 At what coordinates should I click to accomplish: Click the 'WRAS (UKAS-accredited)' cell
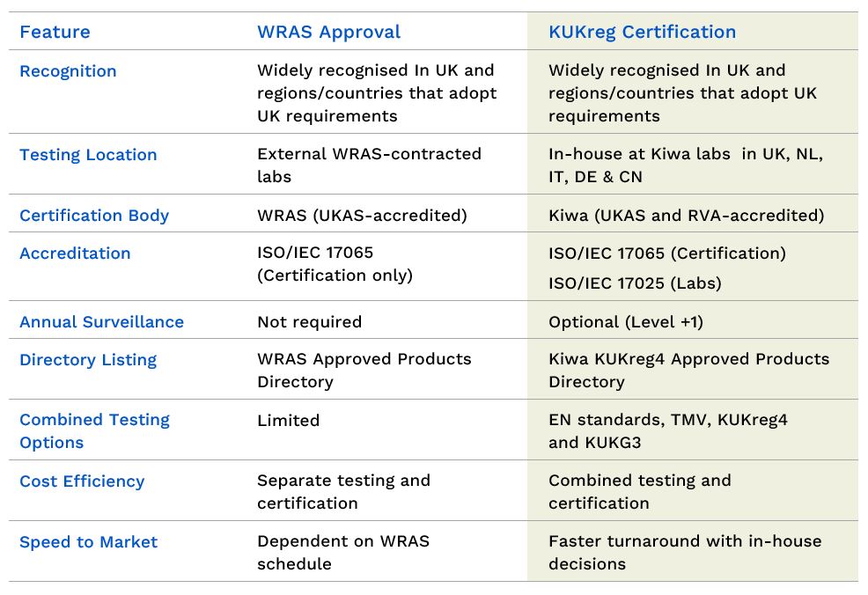click(x=362, y=216)
